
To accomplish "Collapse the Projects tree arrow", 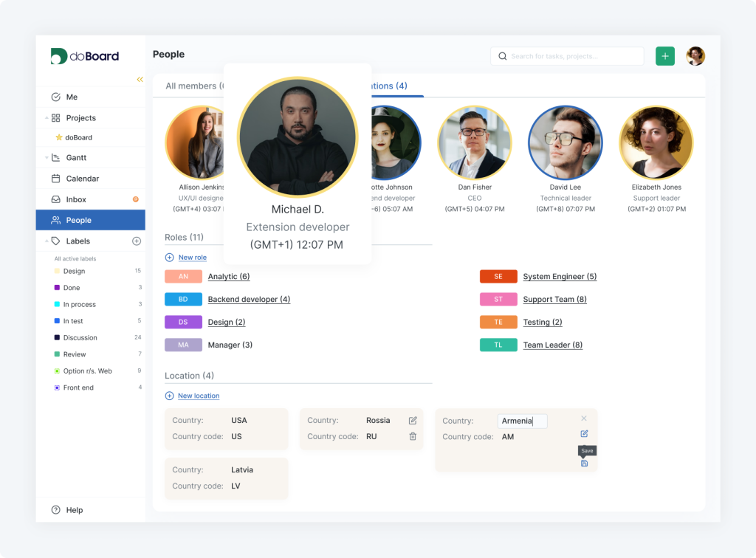I will coord(47,118).
